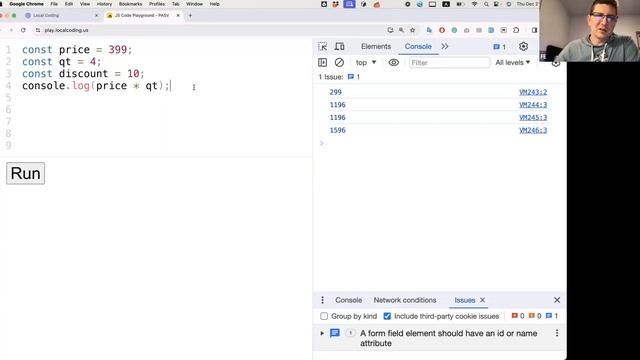Click the install app icon in address bar

point(390,30)
